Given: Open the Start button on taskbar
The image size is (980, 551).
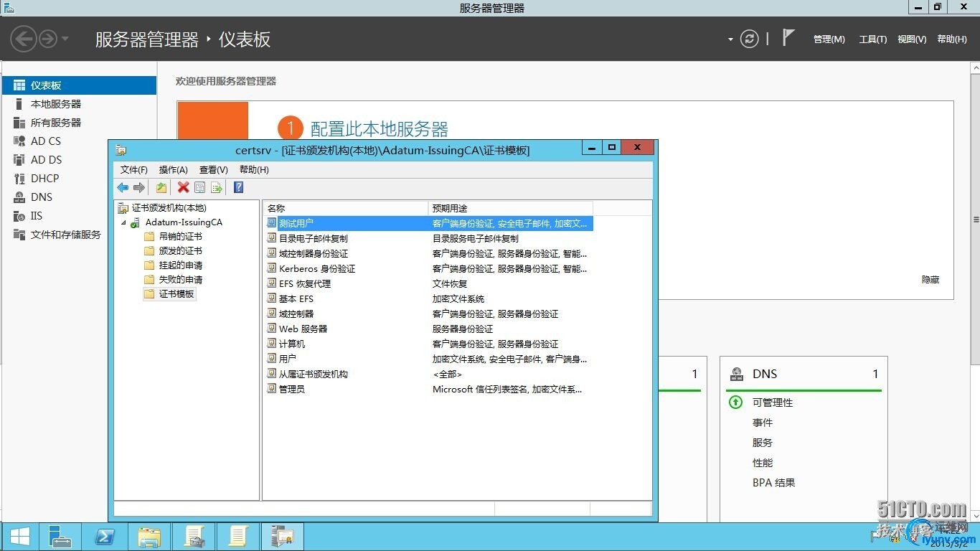Looking at the screenshot, I should 19,537.
